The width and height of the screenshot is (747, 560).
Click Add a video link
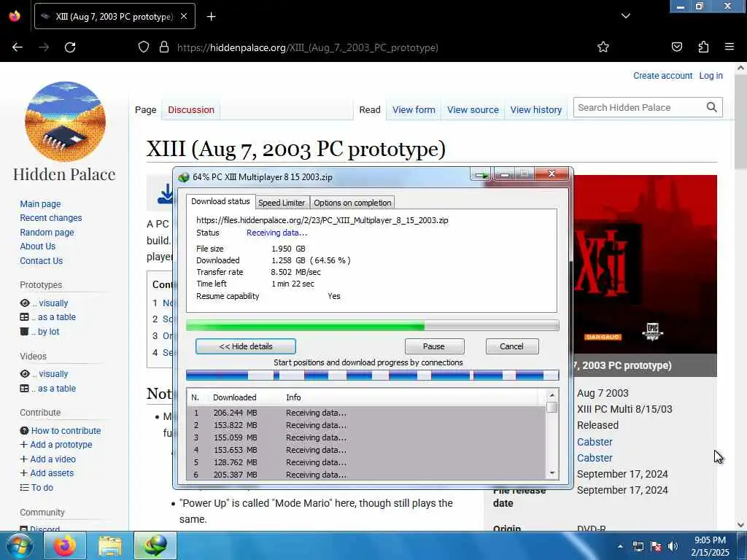coord(53,459)
